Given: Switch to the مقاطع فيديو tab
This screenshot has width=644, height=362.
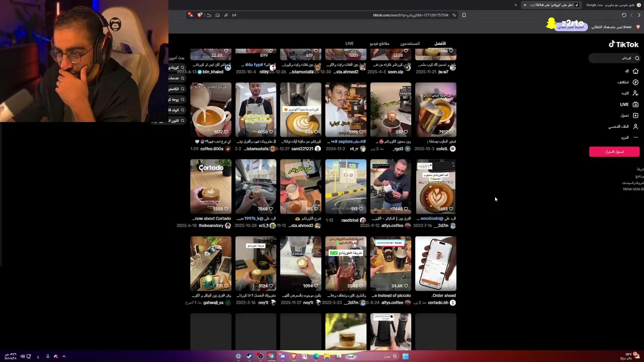Looking at the screenshot, I should 380,44.
